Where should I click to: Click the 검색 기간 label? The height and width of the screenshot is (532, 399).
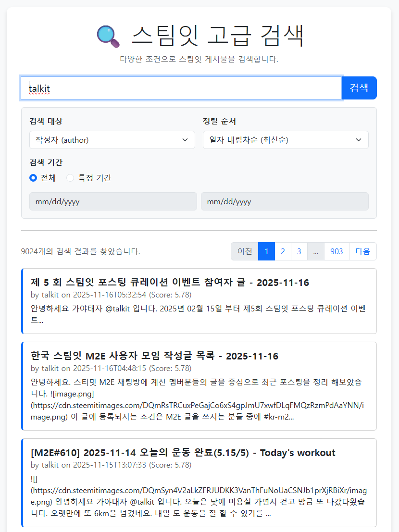point(46,162)
